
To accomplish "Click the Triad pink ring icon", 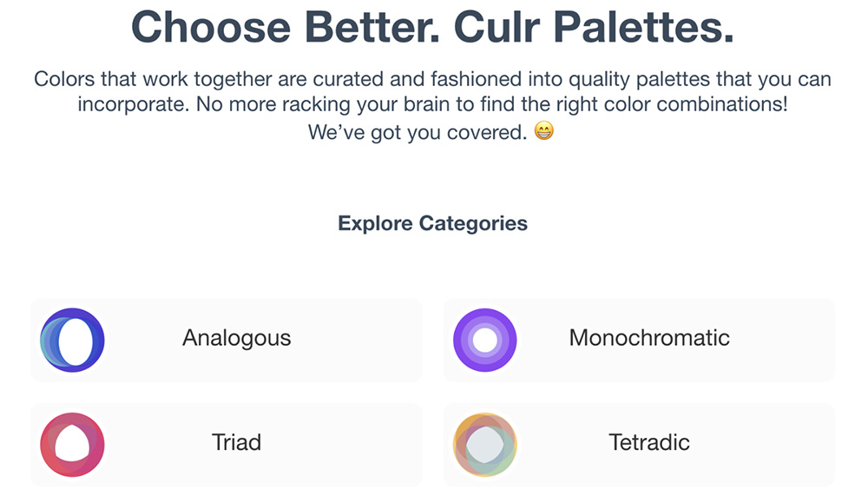I will (72, 445).
